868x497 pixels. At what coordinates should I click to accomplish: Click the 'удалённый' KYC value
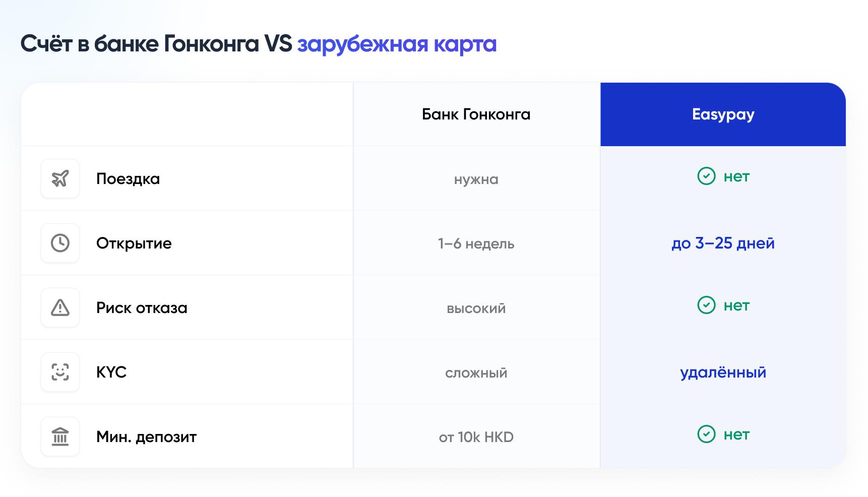723,372
